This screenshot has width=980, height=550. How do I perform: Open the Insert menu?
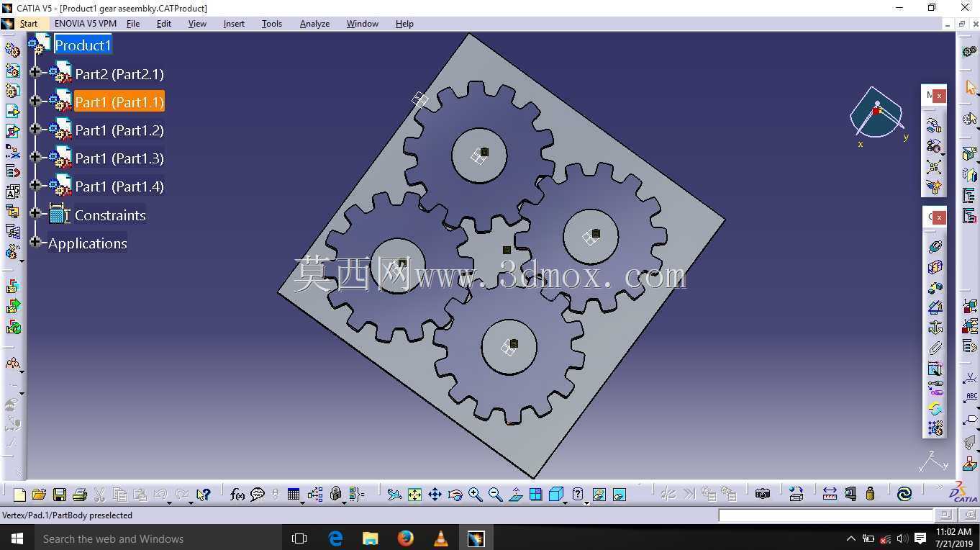click(x=234, y=24)
